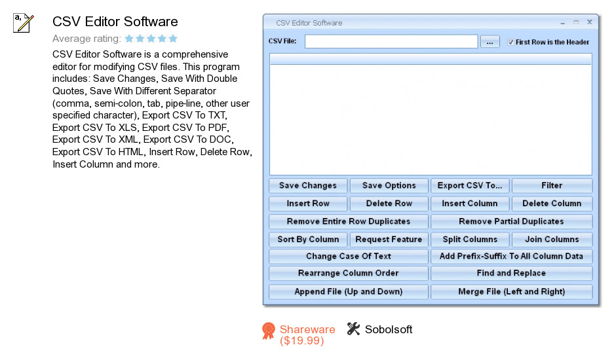Click Find and Replace button
Viewport: 616px width, 364px height.
(512, 273)
